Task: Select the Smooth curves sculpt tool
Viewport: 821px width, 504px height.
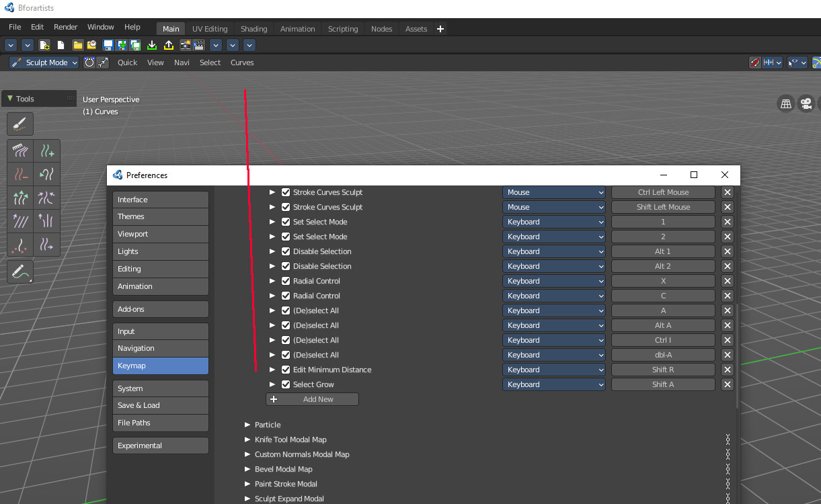Action: coord(46,221)
